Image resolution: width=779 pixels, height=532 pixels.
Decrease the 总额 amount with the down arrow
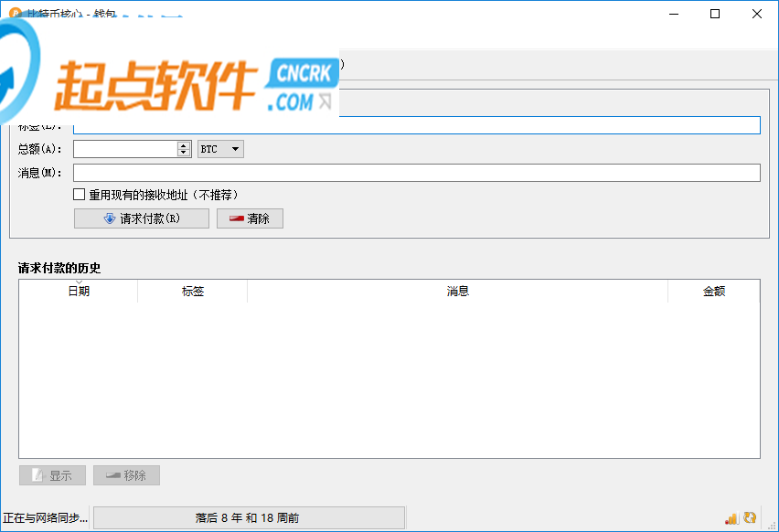click(184, 153)
